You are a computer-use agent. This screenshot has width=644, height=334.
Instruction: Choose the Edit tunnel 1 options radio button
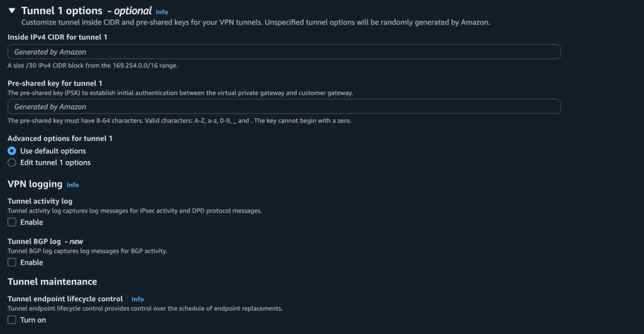pos(12,163)
